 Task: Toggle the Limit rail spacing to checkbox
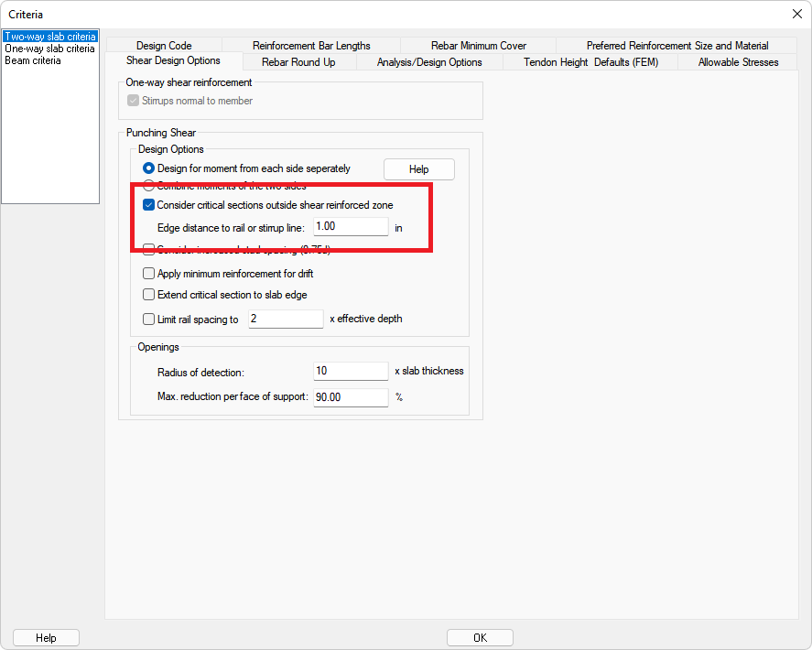tap(149, 320)
